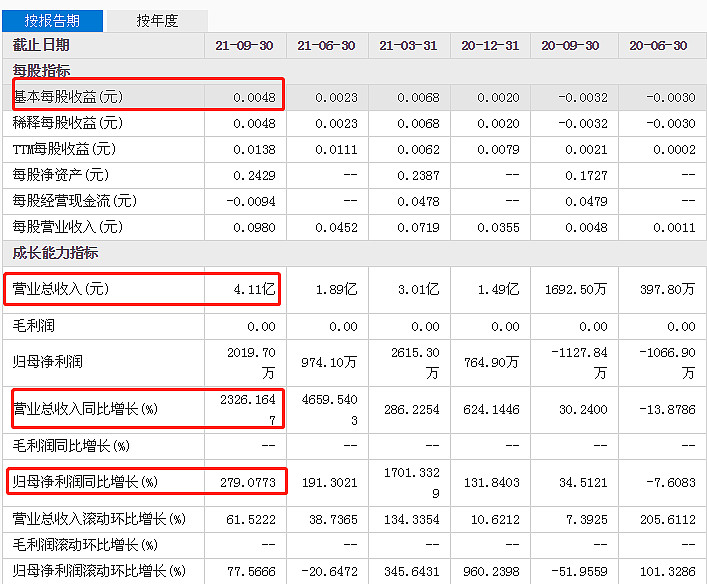The width and height of the screenshot is (707, 584).
Task: Select the 20-09-30 date column header
Action: [570, 46]
